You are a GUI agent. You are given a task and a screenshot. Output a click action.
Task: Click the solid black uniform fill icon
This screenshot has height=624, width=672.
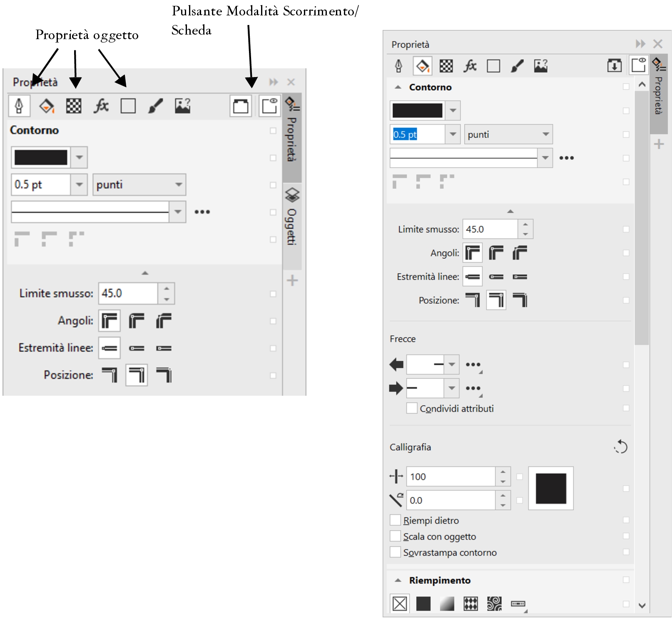pos(423,604)
